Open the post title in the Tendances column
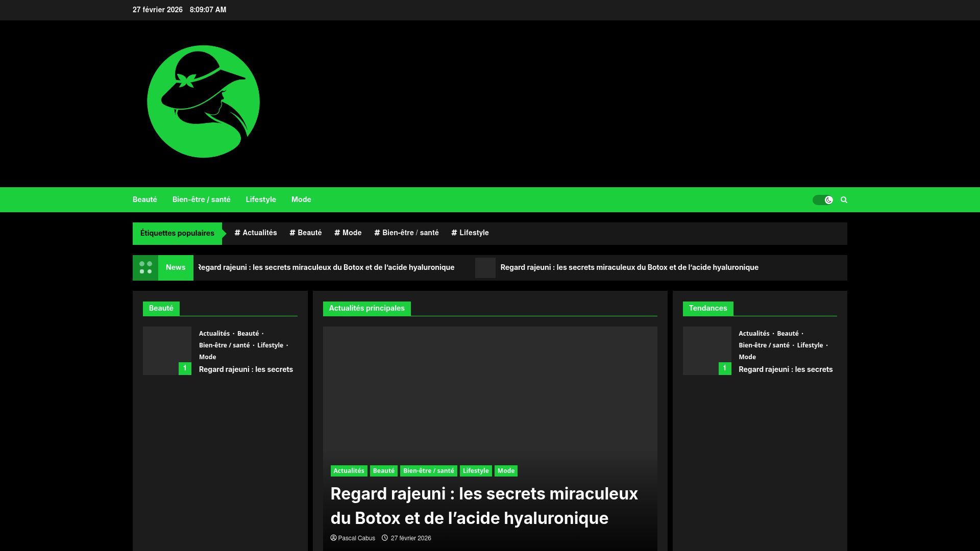This screenshot has width=980, height=551. click(786, 369)
